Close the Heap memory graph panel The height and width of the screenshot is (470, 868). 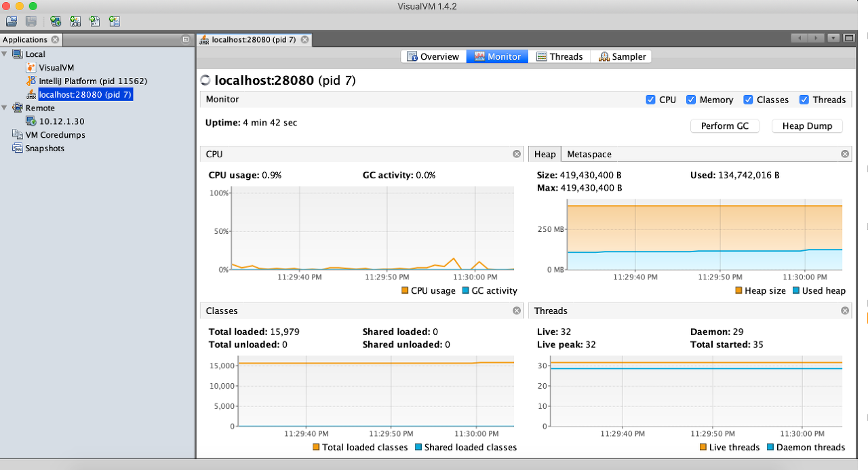coord(845,154)
